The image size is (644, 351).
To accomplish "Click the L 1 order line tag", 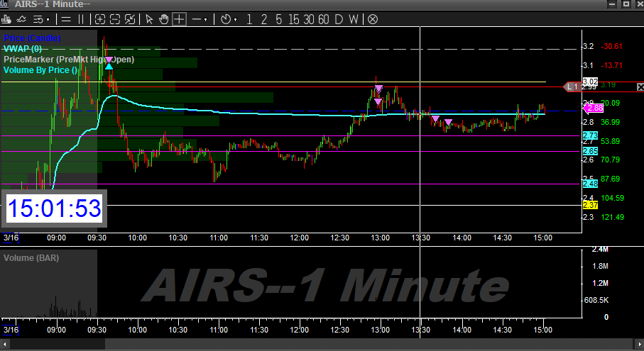I will point(572,87).
